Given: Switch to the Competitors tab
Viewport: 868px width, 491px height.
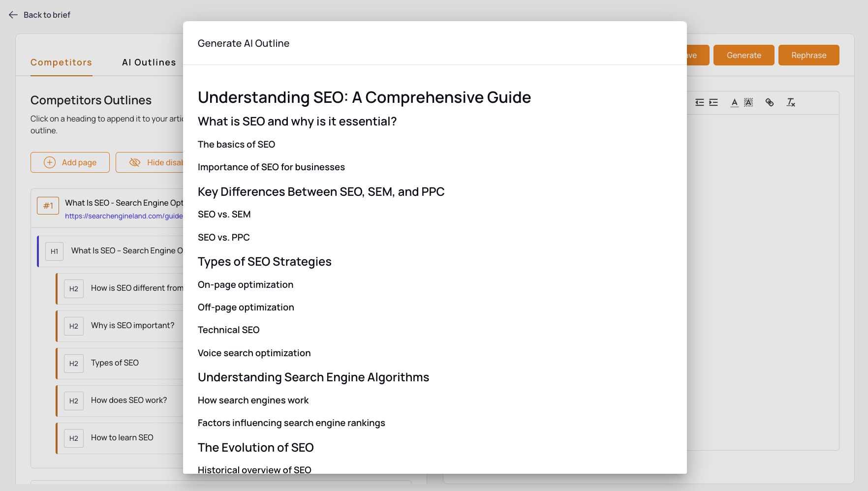Looking at the screenshot, I should point(62,62).
